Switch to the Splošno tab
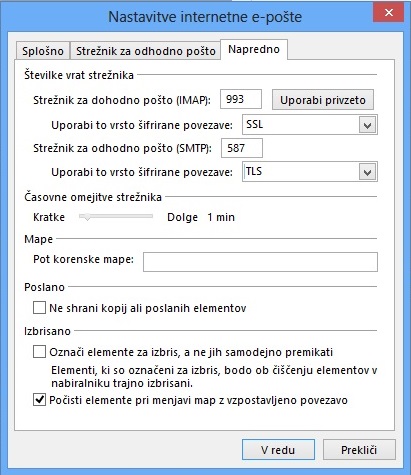The height and width of the screenshot is (475, 411). (x=43, y=51)
